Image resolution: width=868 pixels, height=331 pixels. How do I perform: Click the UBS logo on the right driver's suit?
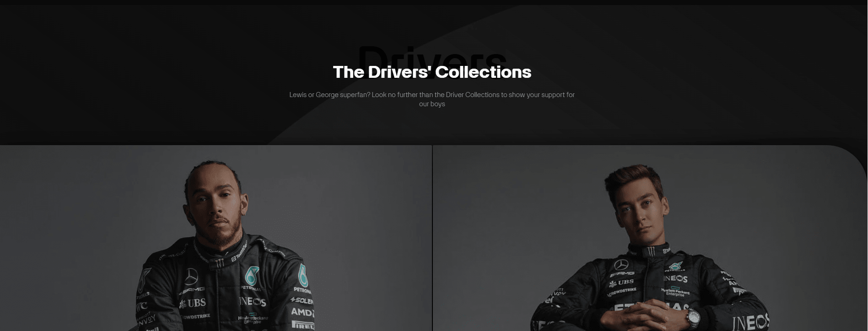coord(621,282)
